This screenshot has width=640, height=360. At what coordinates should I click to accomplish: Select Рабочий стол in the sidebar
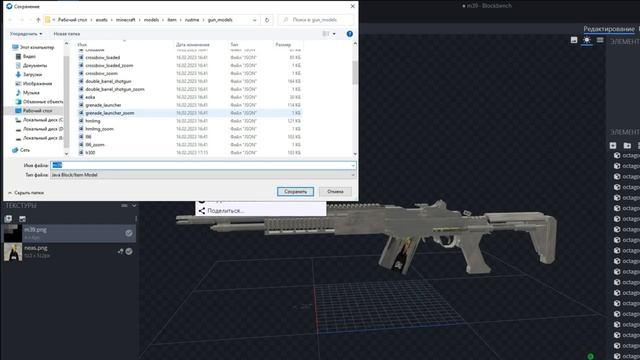click(33, 111)
